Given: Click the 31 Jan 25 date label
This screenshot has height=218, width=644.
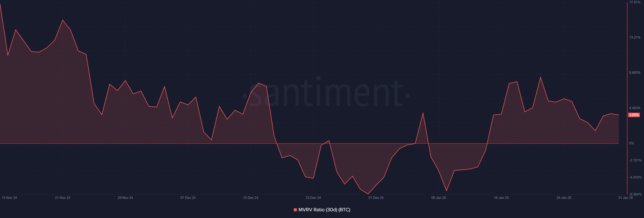Looking at the screenshot, I should pyautogui.click(x=626, y=198).
